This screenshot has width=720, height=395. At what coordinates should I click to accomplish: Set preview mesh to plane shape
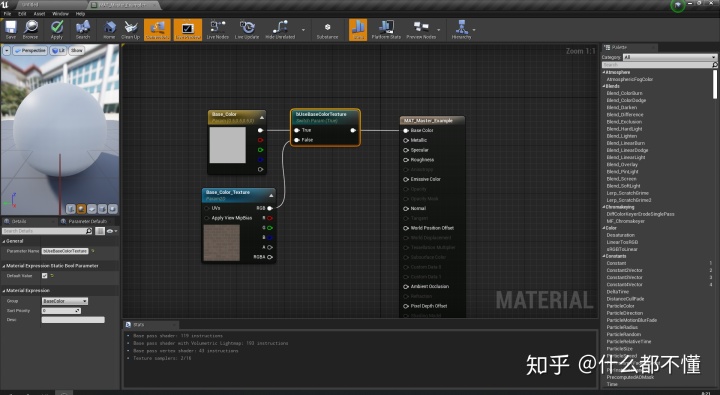point(92,209)
